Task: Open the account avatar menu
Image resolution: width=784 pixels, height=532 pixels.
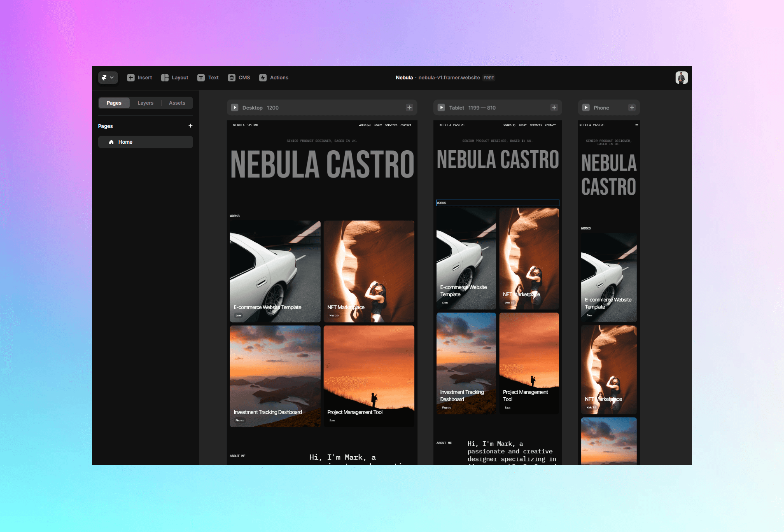Action: coord(682,77)
